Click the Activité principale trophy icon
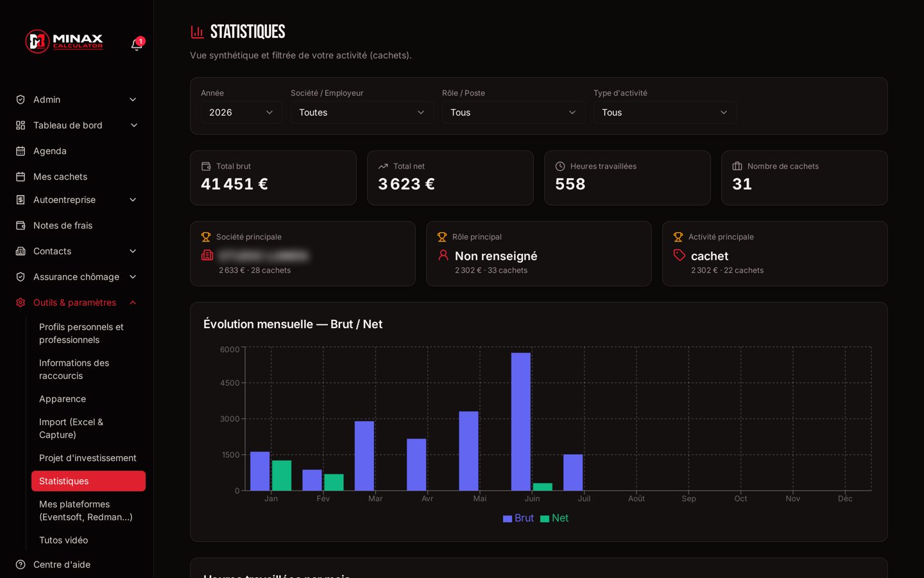Image resolution: width=924 pixels, height=578 pixels. pyautogui.click(x=678, y=237)
